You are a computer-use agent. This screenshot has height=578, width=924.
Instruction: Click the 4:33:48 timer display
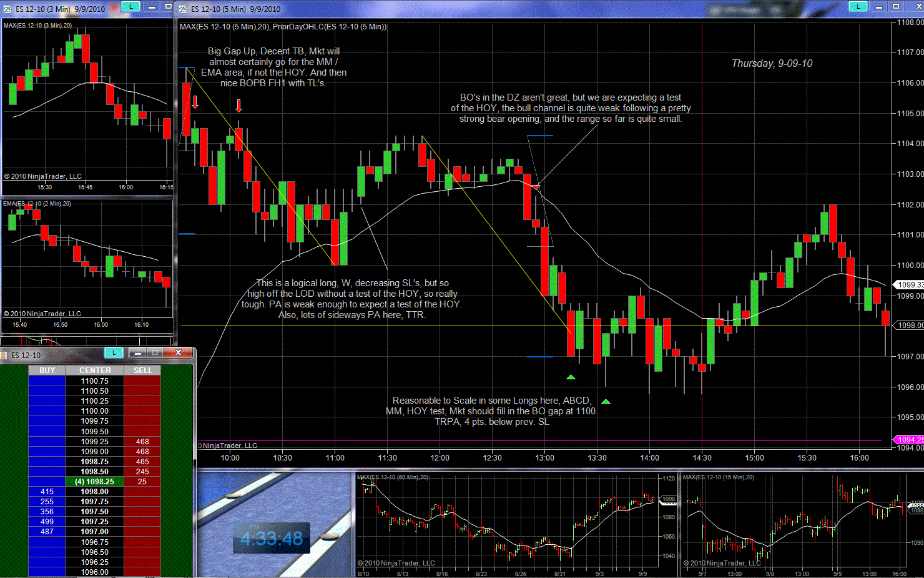(x=272, y=538)
